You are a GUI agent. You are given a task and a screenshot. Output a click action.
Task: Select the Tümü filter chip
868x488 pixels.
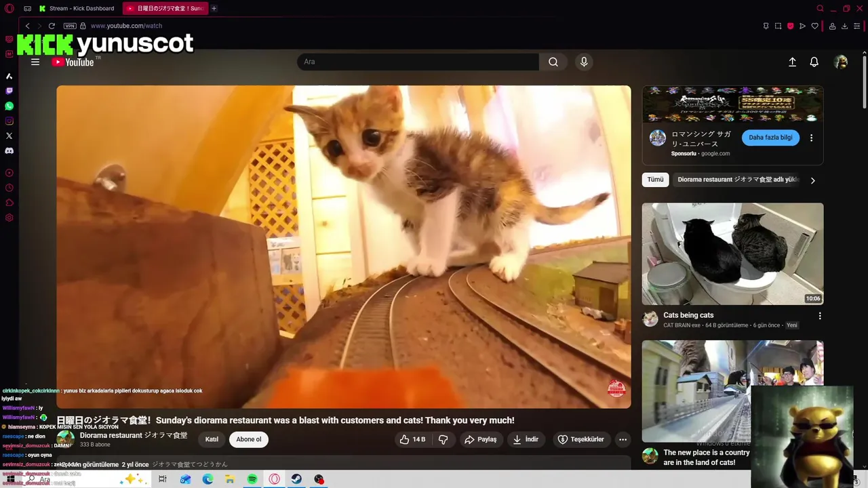655,180
